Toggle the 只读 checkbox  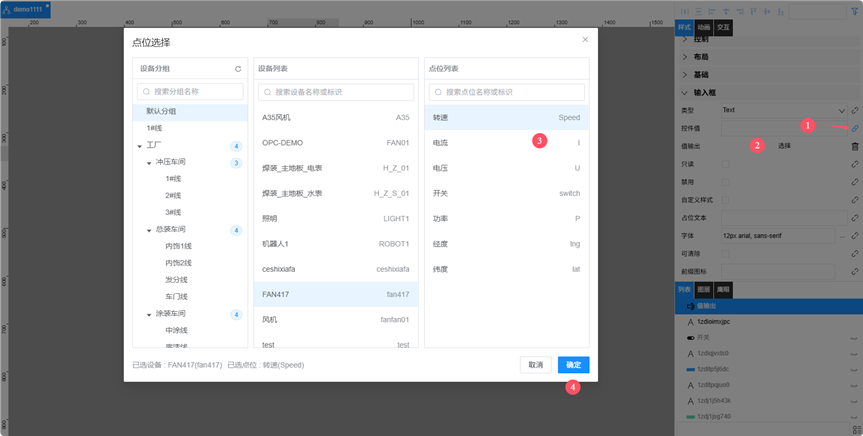pos(726,164)
